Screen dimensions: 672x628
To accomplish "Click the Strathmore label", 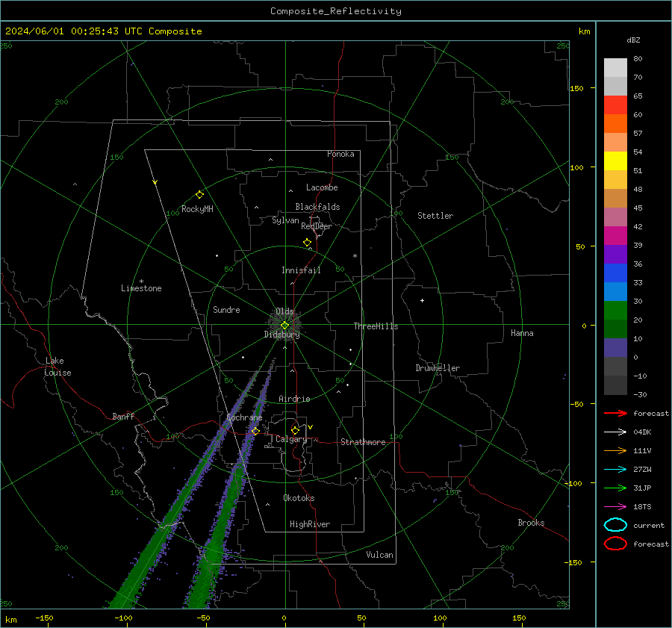I will 363,442.
